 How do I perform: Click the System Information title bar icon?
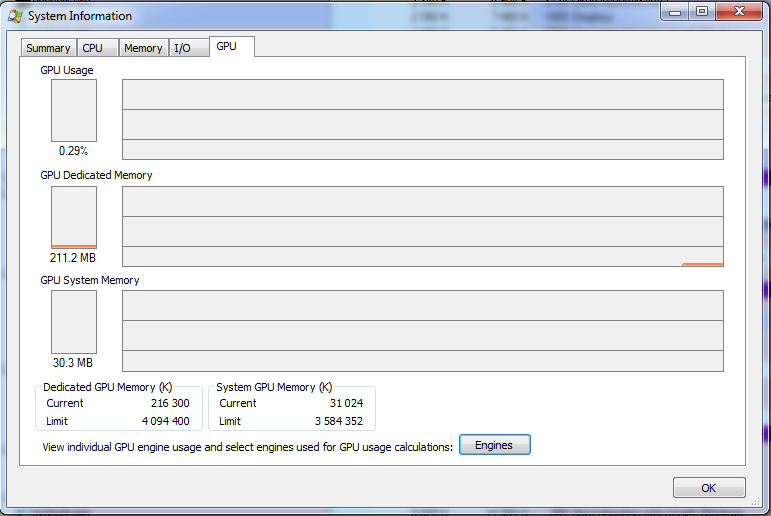(x=15, y=16)
